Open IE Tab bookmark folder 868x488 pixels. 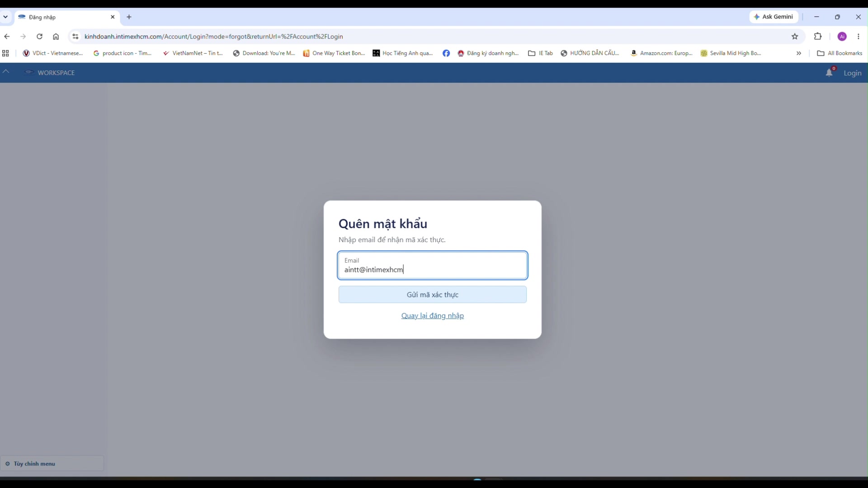[x=540, y=53]
